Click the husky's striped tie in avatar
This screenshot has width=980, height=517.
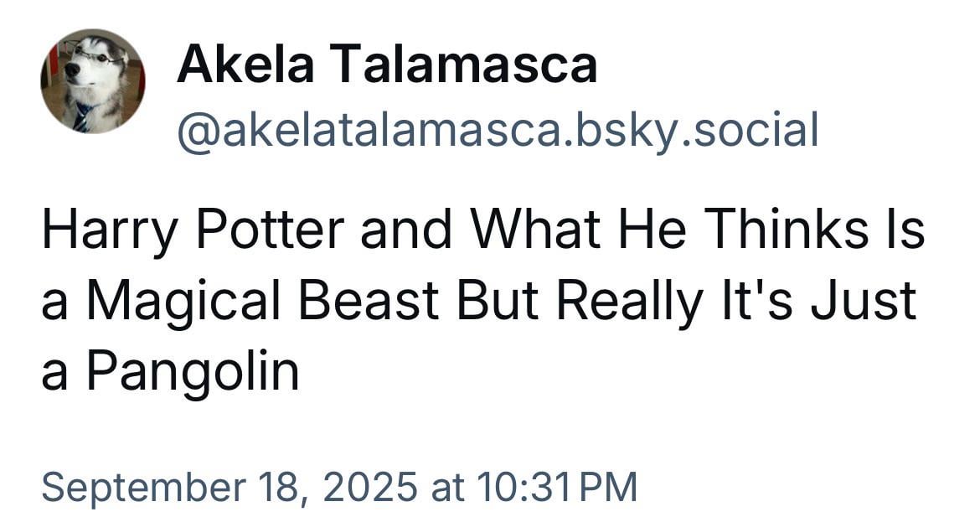[82, 117]
